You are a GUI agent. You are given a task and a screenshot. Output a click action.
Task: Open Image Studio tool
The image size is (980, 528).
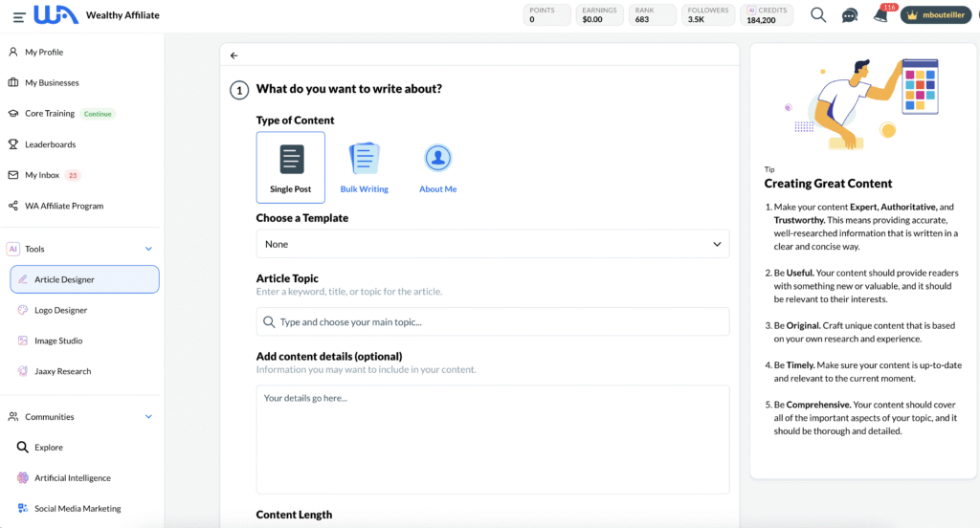58,341
